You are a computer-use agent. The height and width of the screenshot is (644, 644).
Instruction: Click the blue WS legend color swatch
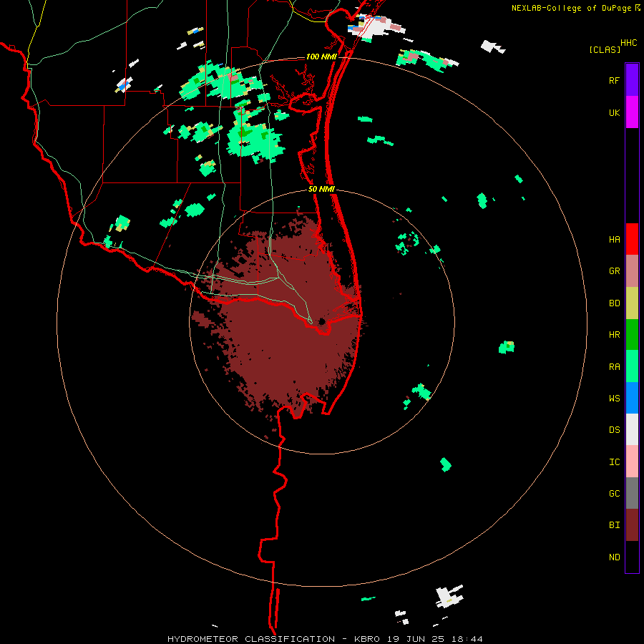click(x=632, y=398)
